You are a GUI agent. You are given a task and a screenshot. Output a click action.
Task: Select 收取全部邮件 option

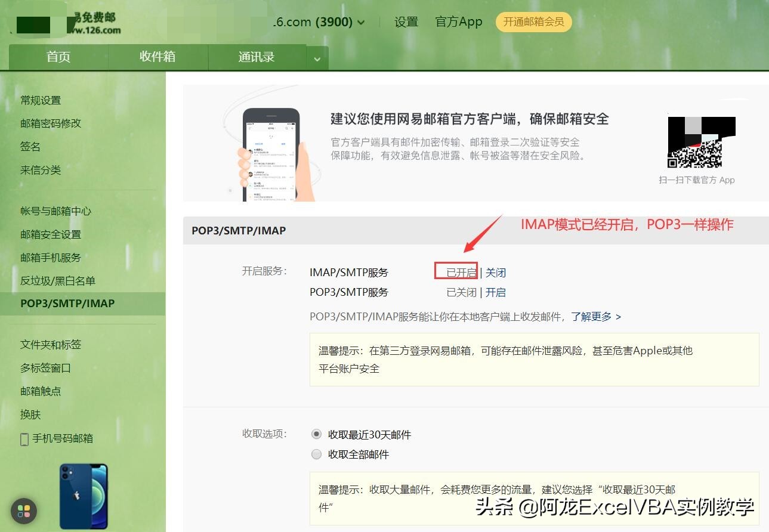tap(317, 454)
